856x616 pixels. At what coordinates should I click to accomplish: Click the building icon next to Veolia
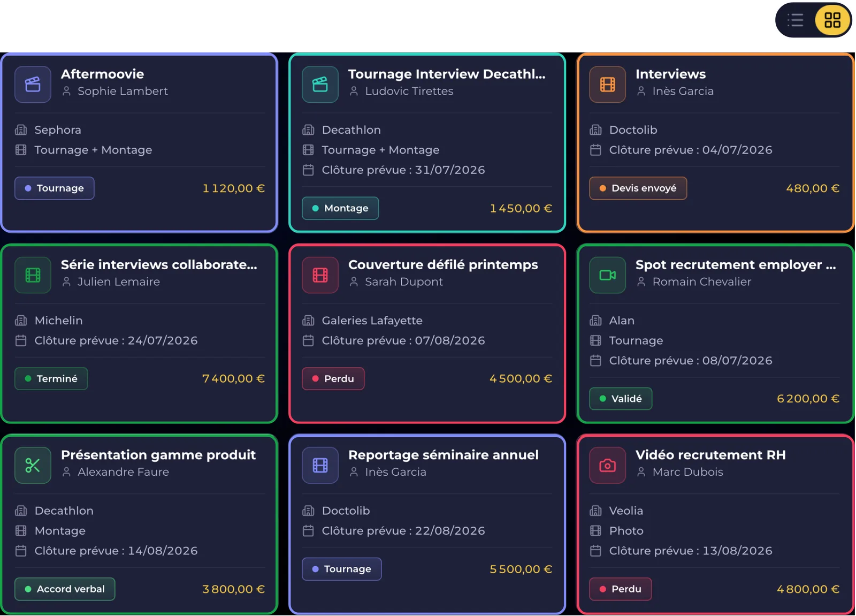pos(595,511)
